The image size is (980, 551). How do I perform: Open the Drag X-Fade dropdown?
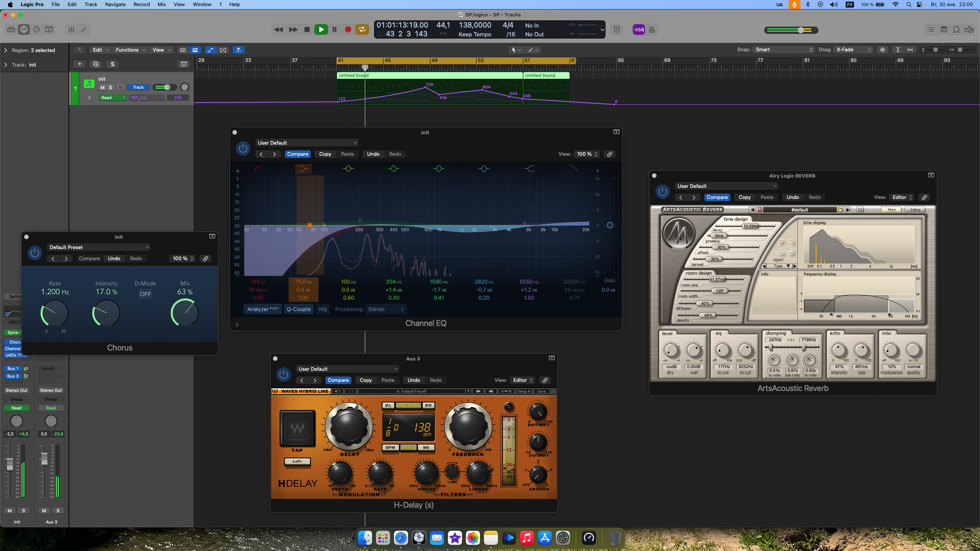pos(854,50)
